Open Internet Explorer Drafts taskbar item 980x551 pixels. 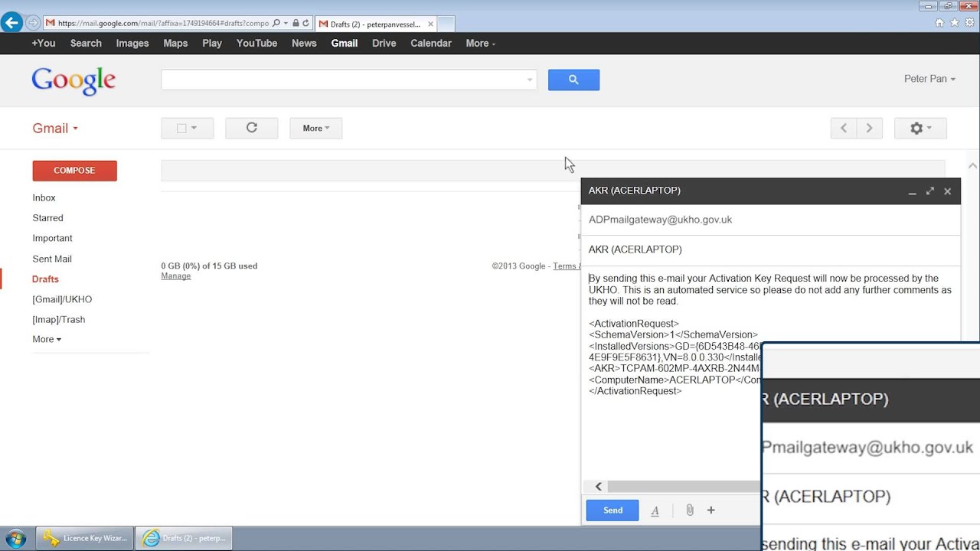coord(185,538)
